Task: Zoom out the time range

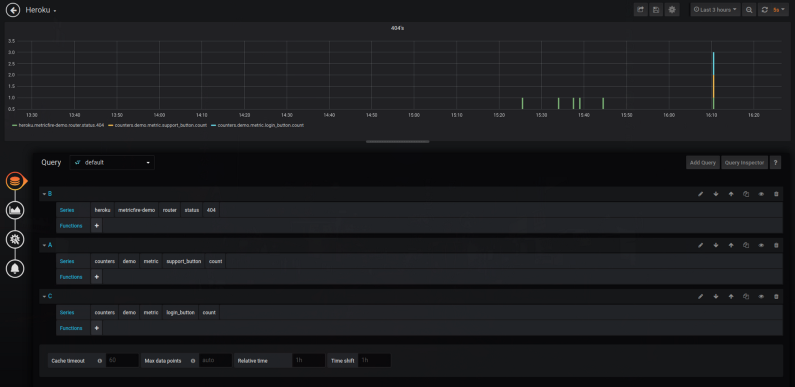Action: coord(749,10)
